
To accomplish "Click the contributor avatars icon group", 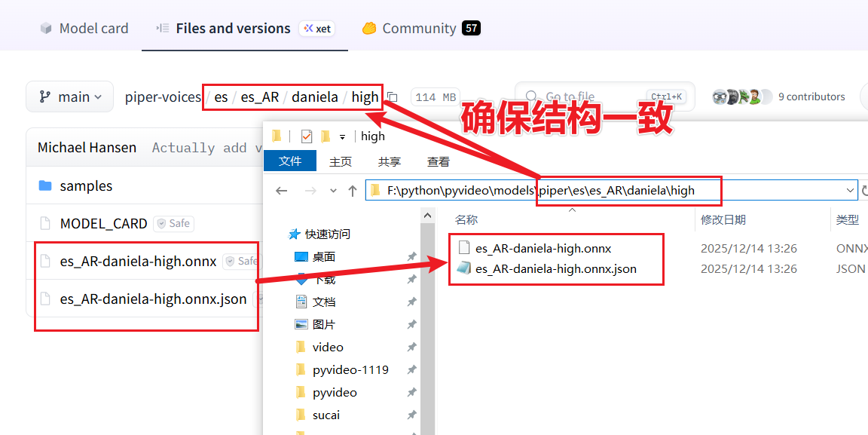I will click(741, 96).
